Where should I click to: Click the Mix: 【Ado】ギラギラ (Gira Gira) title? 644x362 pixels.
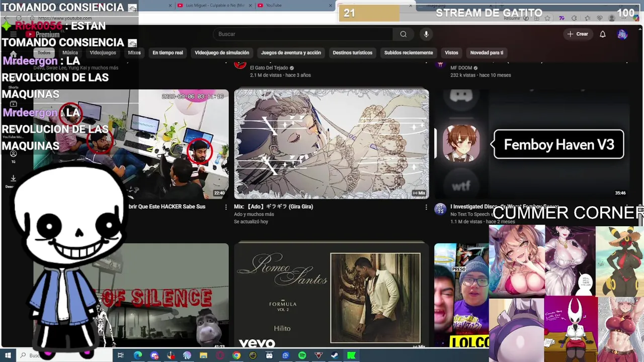273,207
